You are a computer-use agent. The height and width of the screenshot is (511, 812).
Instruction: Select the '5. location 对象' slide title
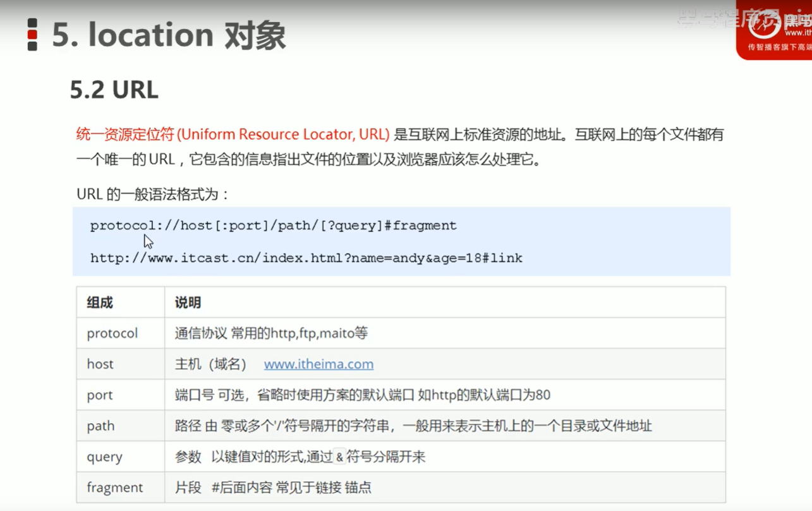pos(169,35)
